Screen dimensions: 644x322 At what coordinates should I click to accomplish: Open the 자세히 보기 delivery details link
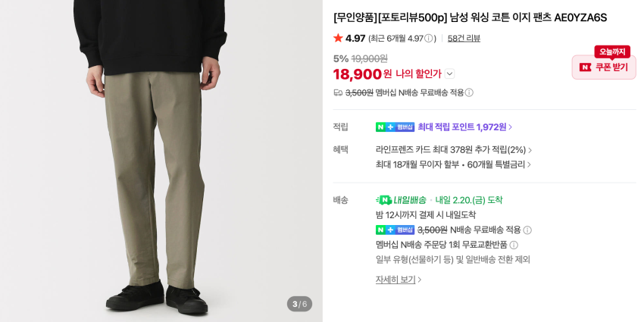(x=399, y=280)
